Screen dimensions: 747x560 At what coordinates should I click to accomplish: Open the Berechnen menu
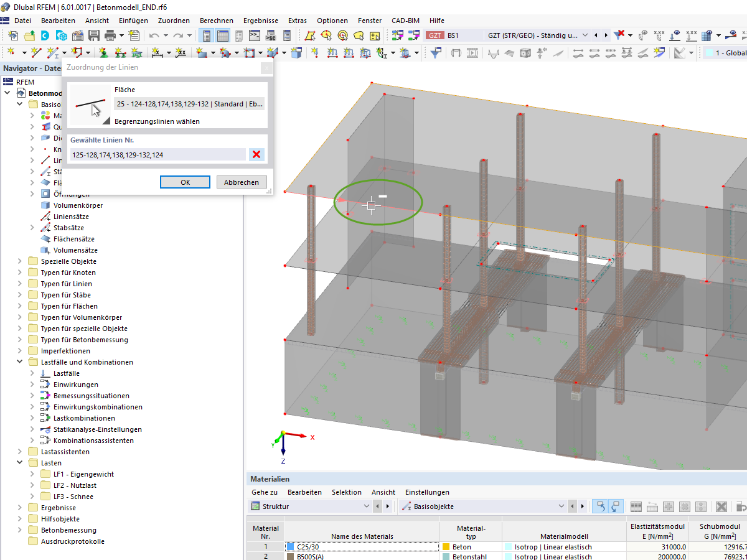[216, 20]
